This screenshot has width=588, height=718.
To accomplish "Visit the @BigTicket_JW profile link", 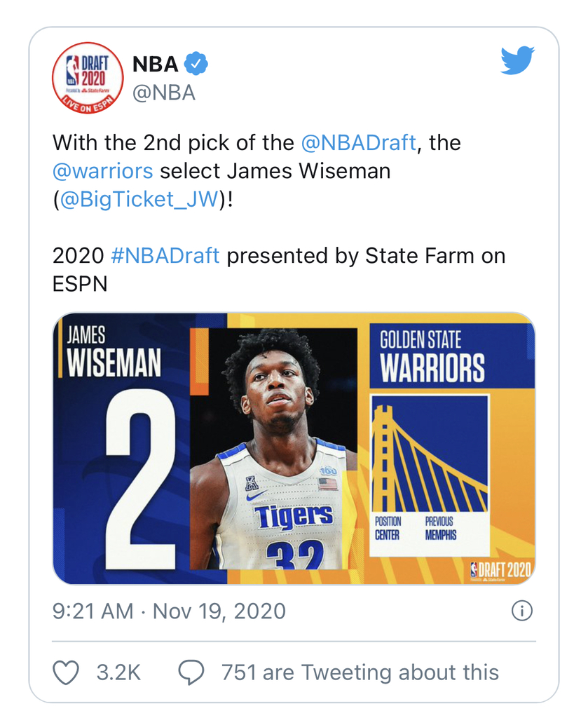I will point(139,200).
